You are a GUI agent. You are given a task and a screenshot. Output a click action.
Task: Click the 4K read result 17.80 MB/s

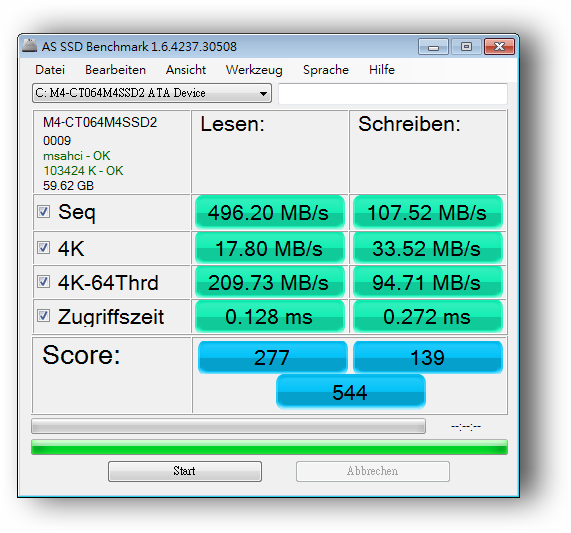pyautogui.click(x=269, y=248)
